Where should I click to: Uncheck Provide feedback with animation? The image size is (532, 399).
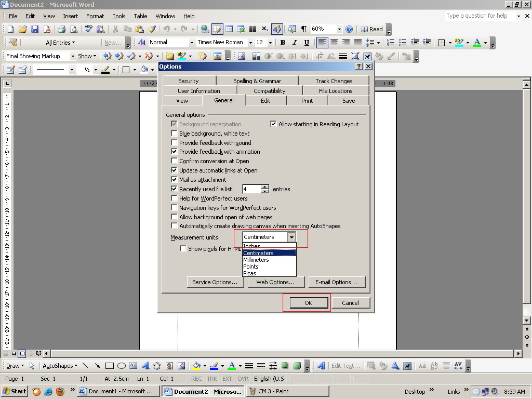pos(174,152)
